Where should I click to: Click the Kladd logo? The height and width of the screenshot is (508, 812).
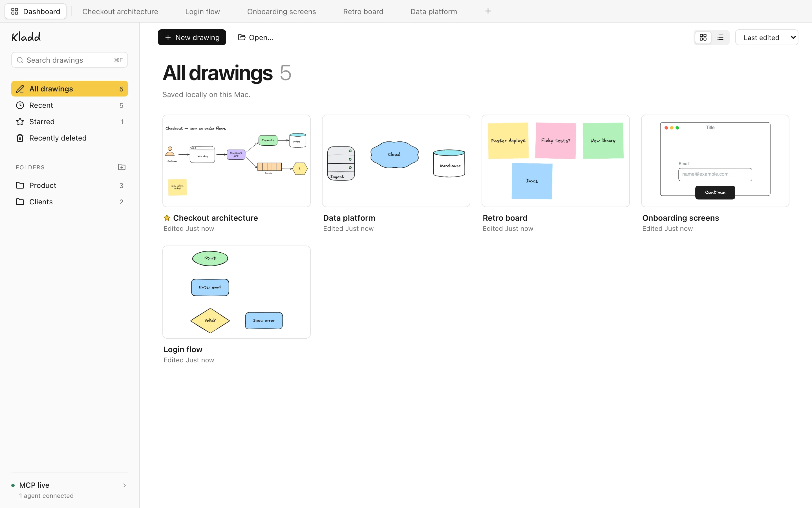pos(26,37)
